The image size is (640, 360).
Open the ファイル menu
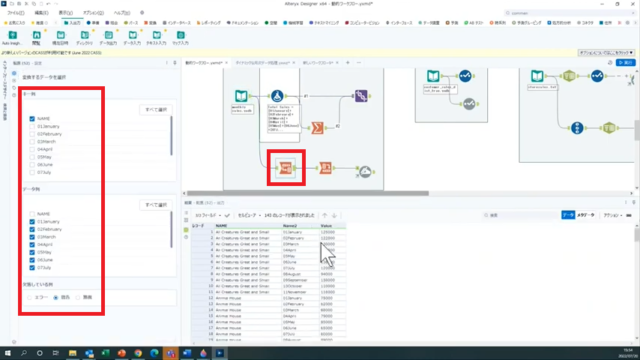[16, 13]
